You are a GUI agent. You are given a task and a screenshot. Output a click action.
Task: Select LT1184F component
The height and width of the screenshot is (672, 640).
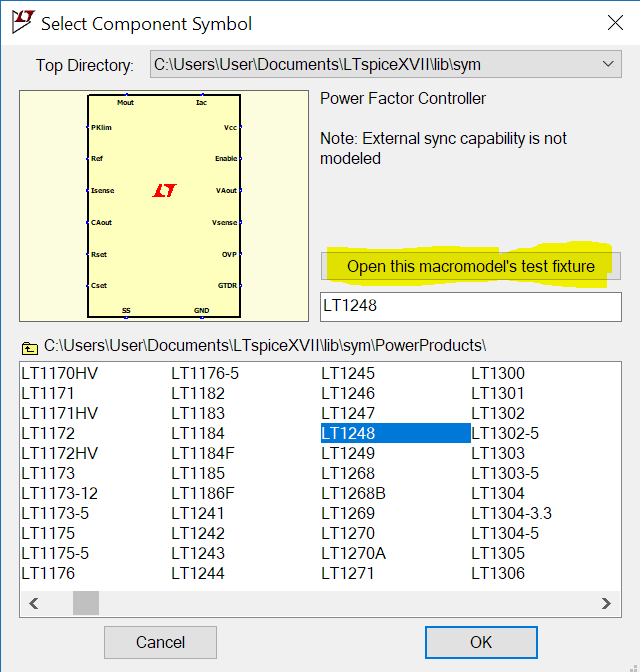coord(203,453)
